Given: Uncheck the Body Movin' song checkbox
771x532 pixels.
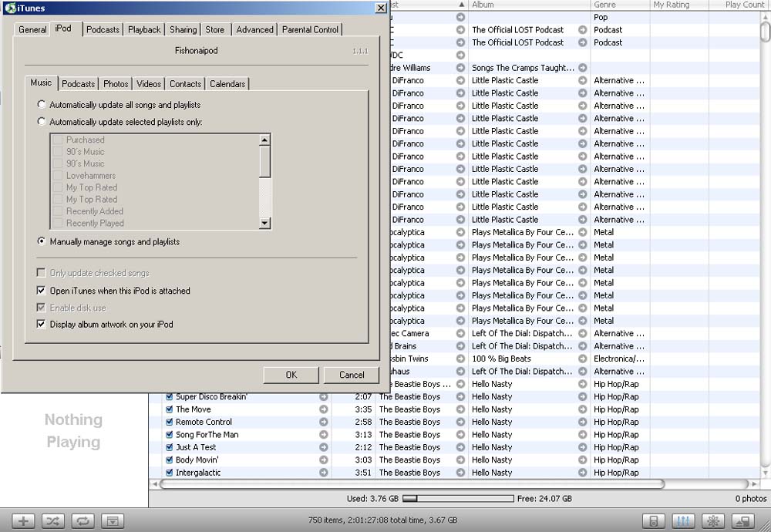Looking at the screenshot, I should pos(169,460).
